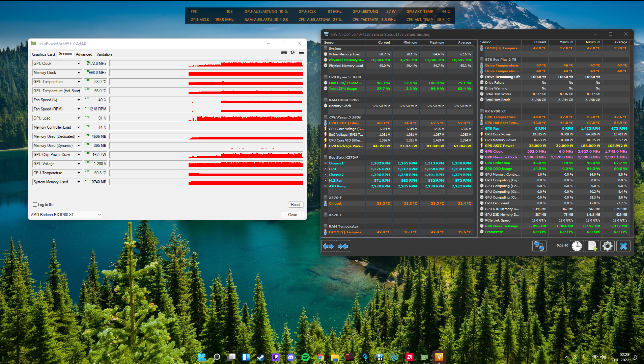The image size is (644, 364).
Task: Click the Maximum column header in HWiNFO right pane
Action: tap(589, 42)
